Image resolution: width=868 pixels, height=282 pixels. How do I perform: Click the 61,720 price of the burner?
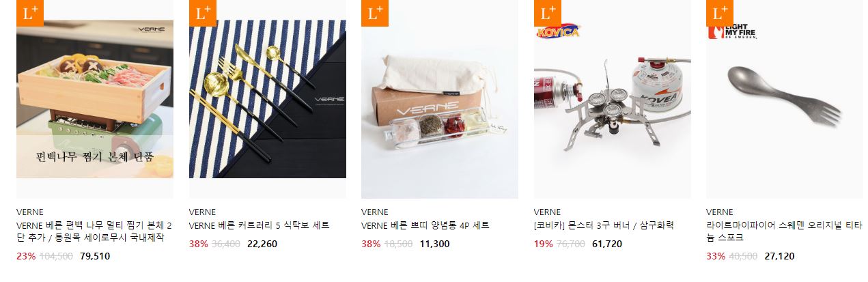607,244
